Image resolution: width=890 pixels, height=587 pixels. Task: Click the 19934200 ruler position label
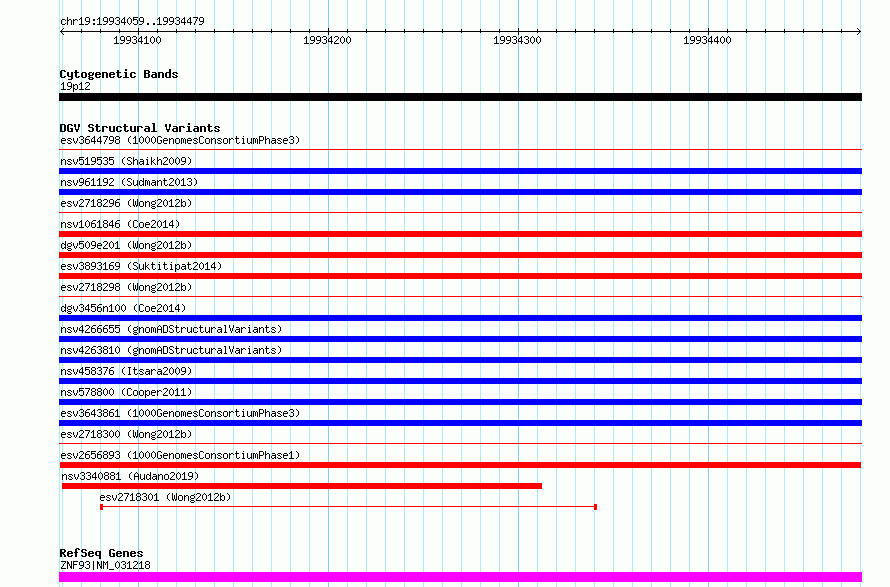[328, 40]
